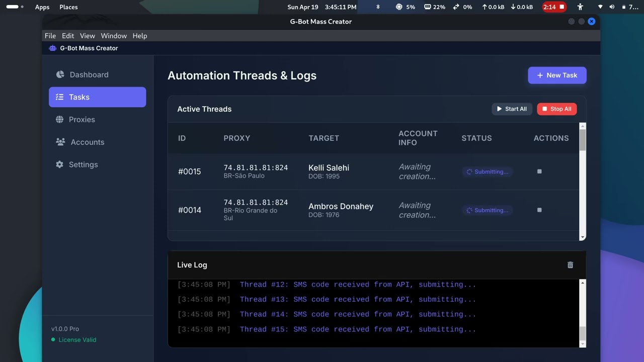
Task: Click the ID column header
Action: pos(182,138)
